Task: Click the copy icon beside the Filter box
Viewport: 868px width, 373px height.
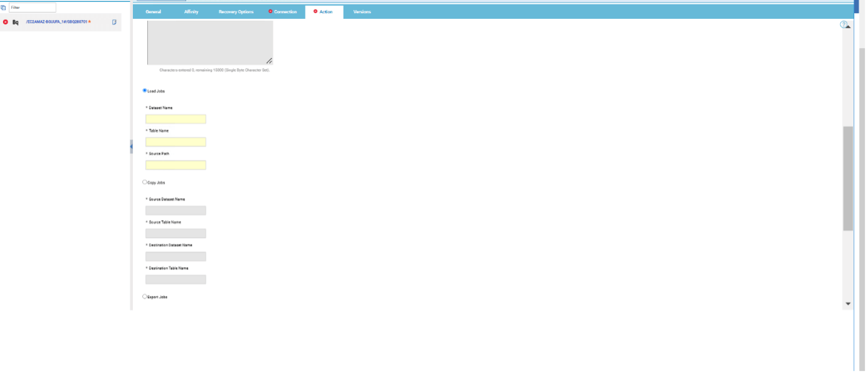Action: coord(4,8)
